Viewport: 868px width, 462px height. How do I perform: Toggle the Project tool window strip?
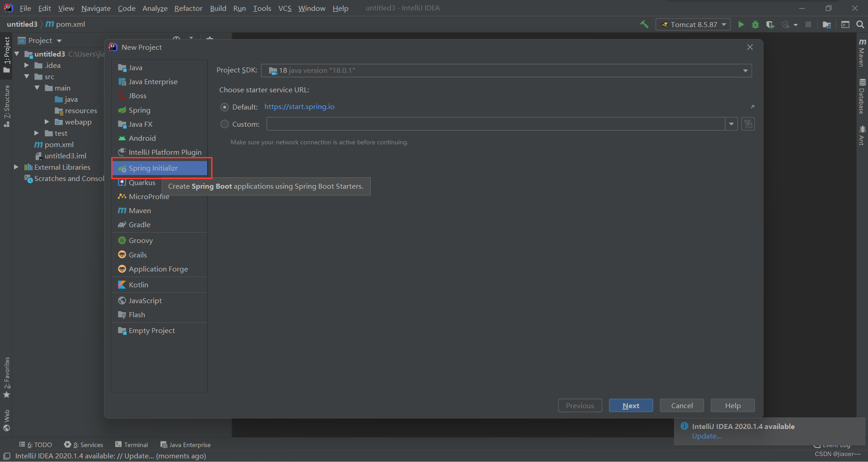point(6,54)
